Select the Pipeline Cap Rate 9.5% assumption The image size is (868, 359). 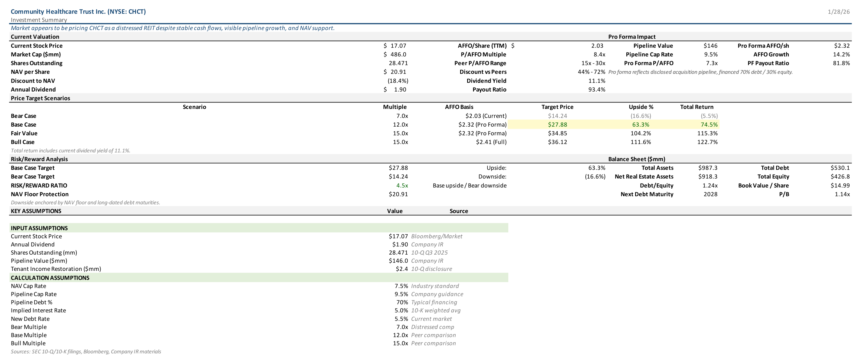coord(401,294)
